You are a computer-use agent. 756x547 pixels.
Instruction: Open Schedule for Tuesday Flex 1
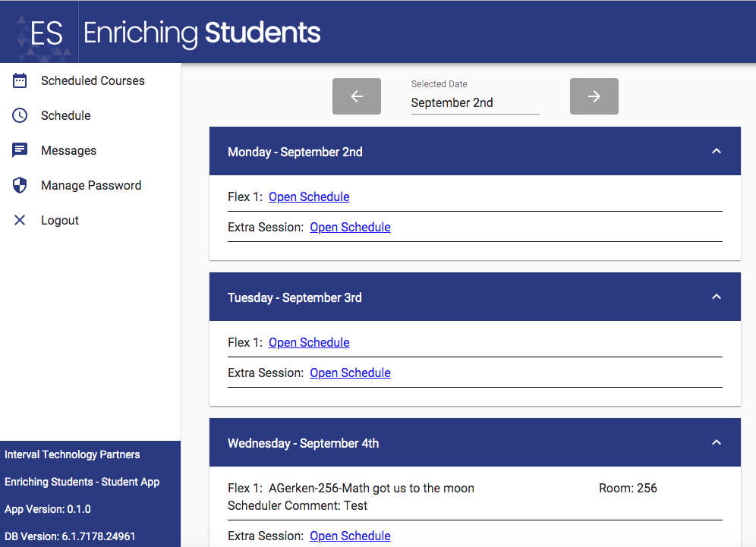pyautogui.click(x=308, y=342)
